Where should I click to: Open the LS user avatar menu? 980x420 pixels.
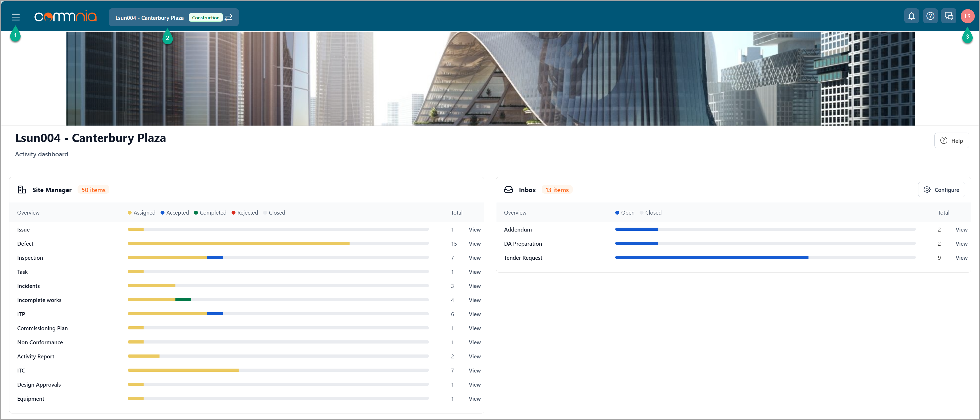[x=967, y=16]
